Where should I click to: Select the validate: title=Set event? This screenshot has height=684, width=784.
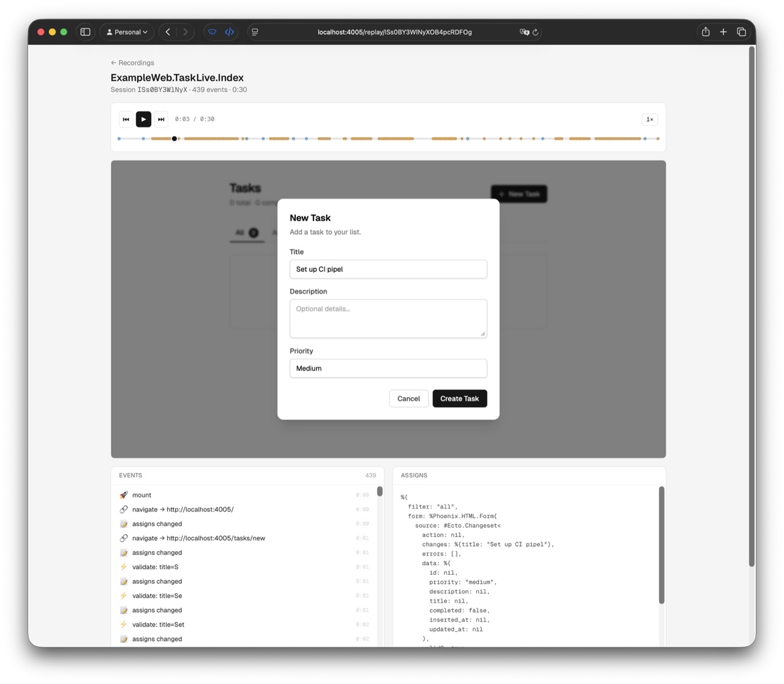point(244,625)
